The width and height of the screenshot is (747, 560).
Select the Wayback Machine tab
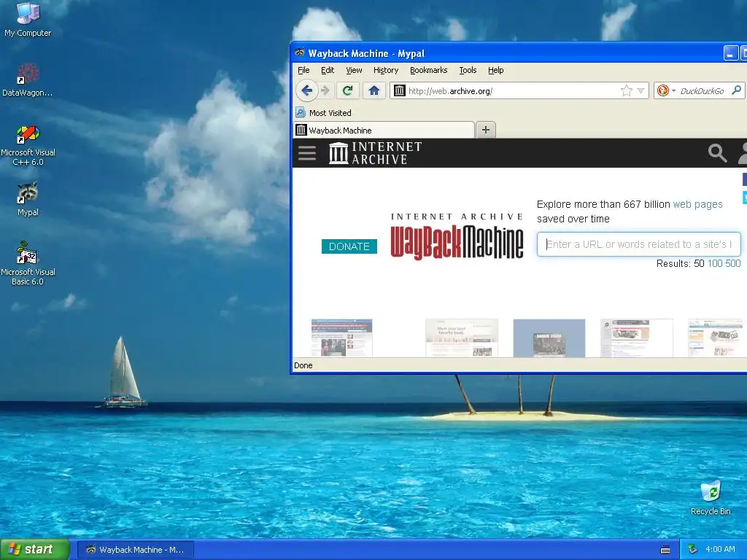[384, 130]
